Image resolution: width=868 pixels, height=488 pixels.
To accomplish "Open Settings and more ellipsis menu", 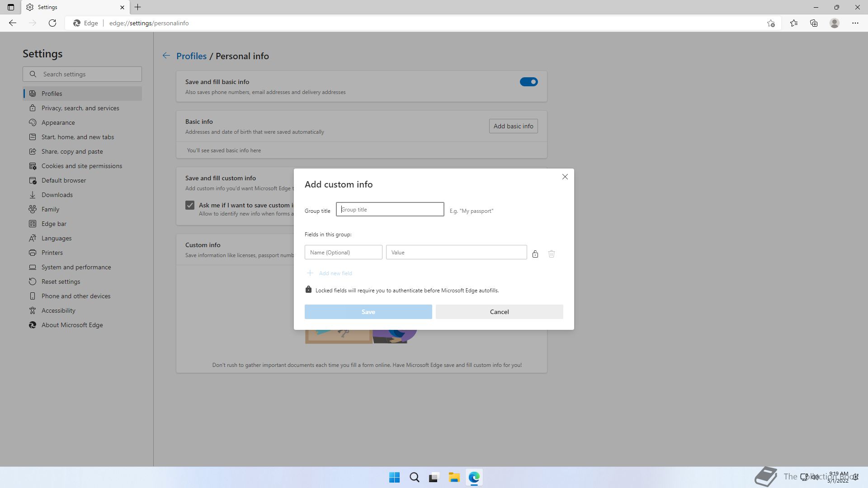I will coord(855,23).
